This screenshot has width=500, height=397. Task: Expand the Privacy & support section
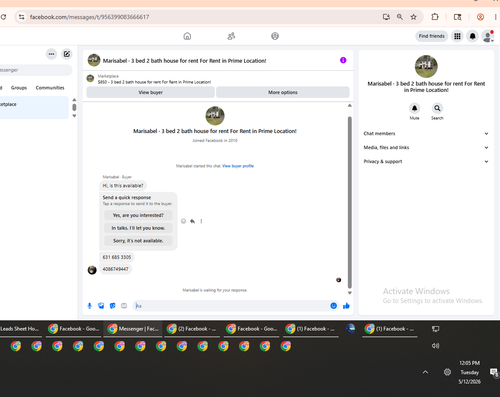coord(426,161)
